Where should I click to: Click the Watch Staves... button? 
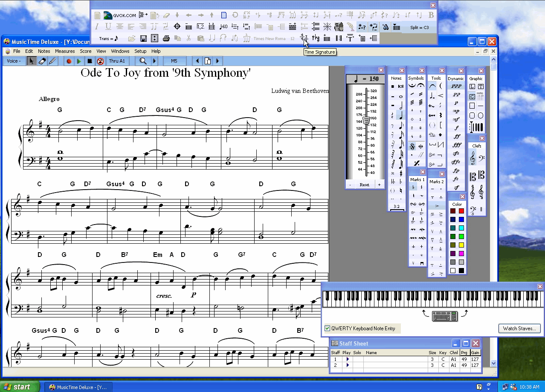(x=520, y=329)
